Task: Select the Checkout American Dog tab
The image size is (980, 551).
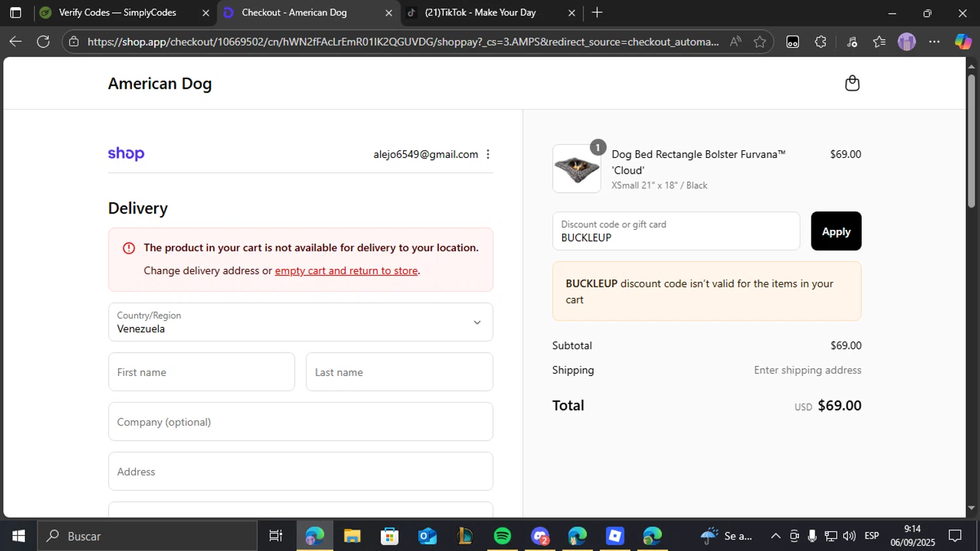Action: pyautogui.click(x=308, y=12)
